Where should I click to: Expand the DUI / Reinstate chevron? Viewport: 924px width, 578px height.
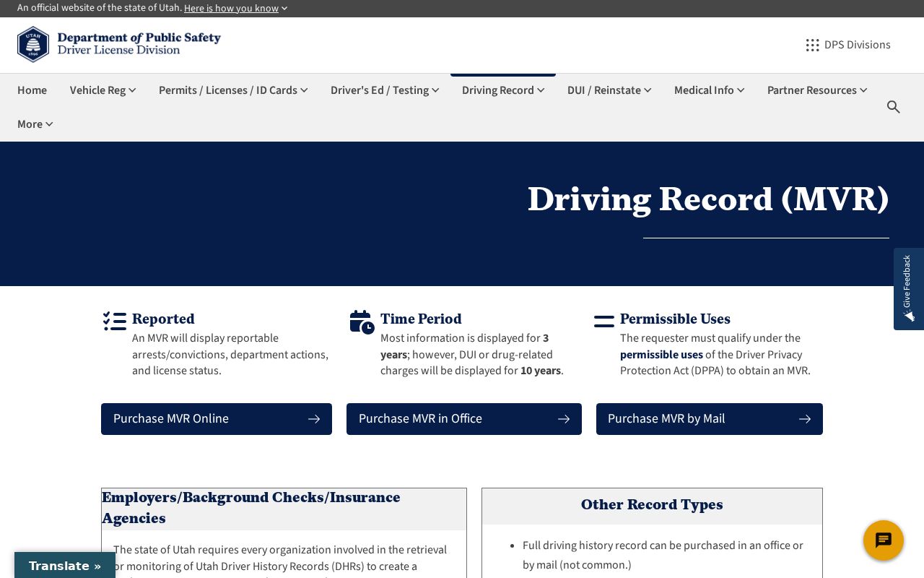coord(648,90)
